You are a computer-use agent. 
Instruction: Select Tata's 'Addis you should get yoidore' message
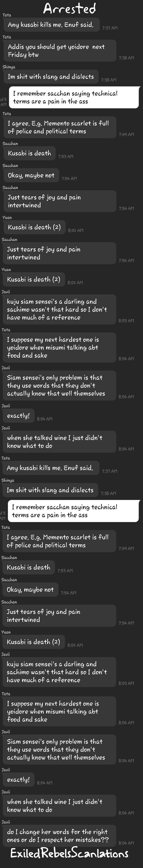pyautogui.click(x=59, y=51)
